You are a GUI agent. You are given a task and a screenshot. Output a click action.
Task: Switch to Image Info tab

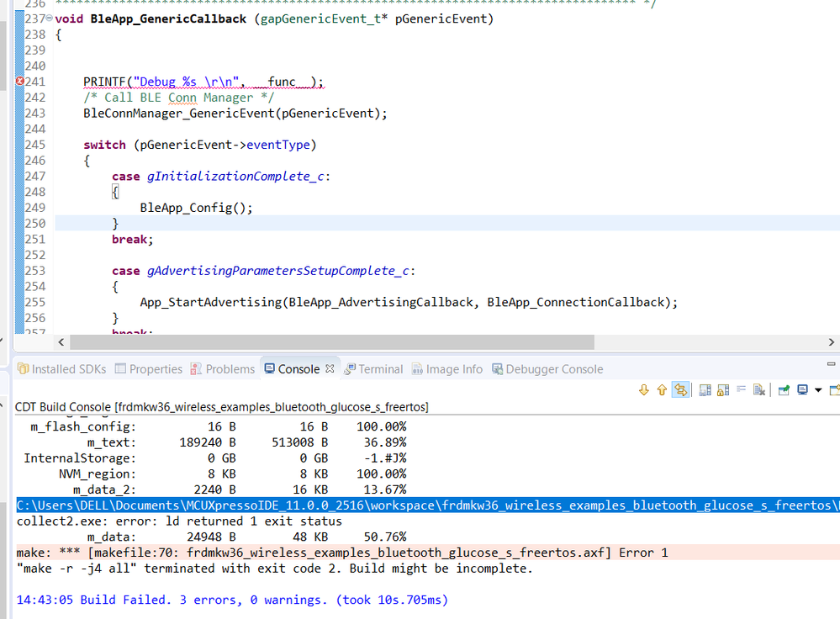pyautogui.click(x=447, y=369)
